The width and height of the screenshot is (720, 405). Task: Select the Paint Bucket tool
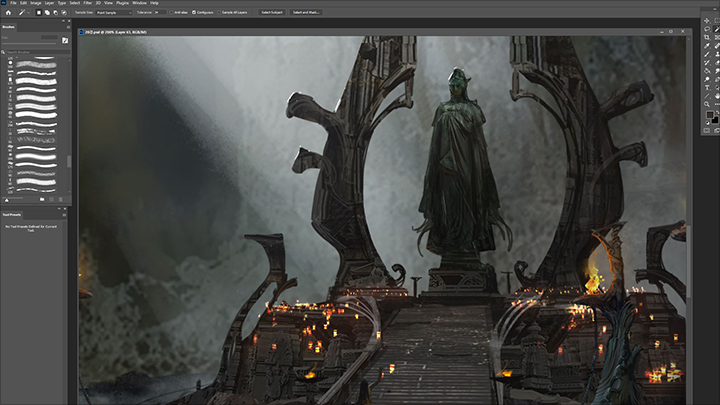pyautogui.click(x=707, y=71)
